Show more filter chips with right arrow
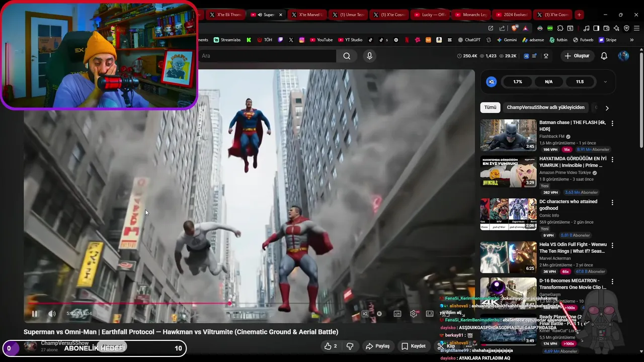The image size is (644, 362). (607, 108)
